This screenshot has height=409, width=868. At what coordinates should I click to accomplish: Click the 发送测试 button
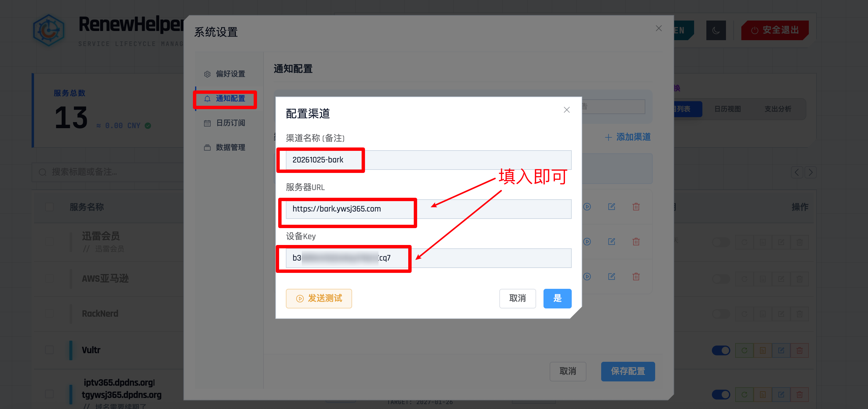click(319, 299)
